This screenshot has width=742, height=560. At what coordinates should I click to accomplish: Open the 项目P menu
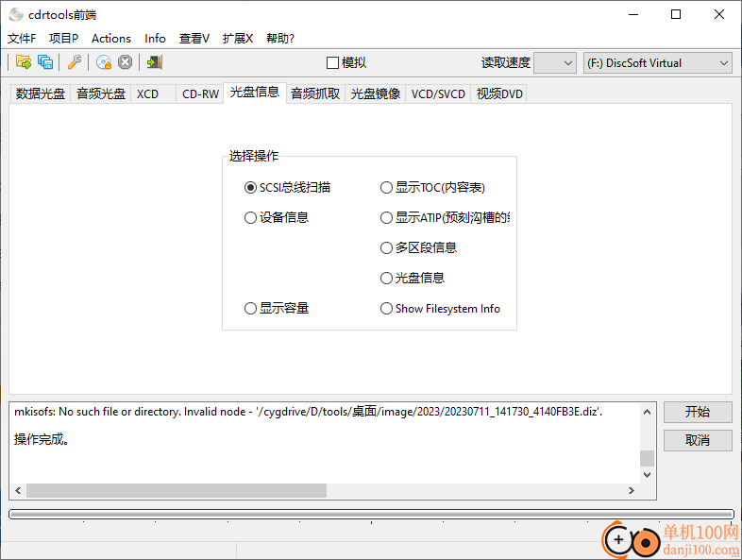click(64, 39)
